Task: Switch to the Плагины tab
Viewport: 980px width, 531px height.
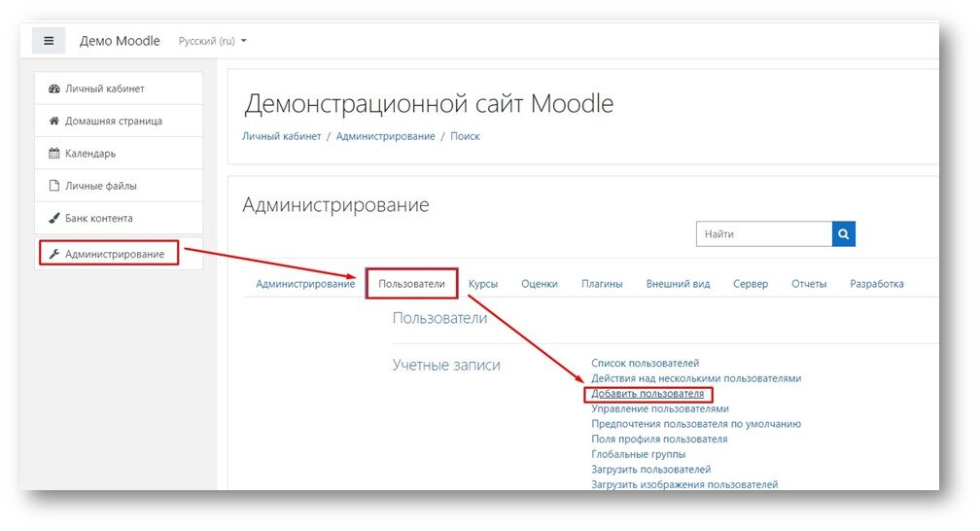Action: coord(602,284)
